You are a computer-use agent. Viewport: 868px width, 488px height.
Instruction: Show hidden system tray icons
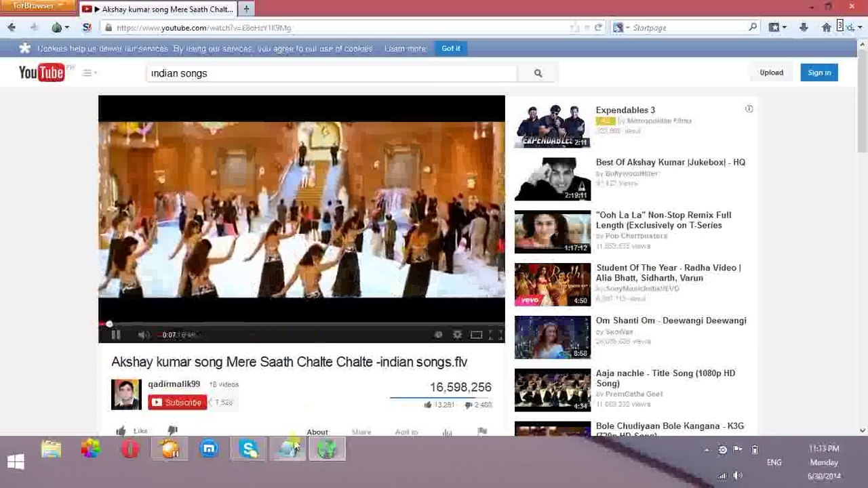click(x=707, y=450)
